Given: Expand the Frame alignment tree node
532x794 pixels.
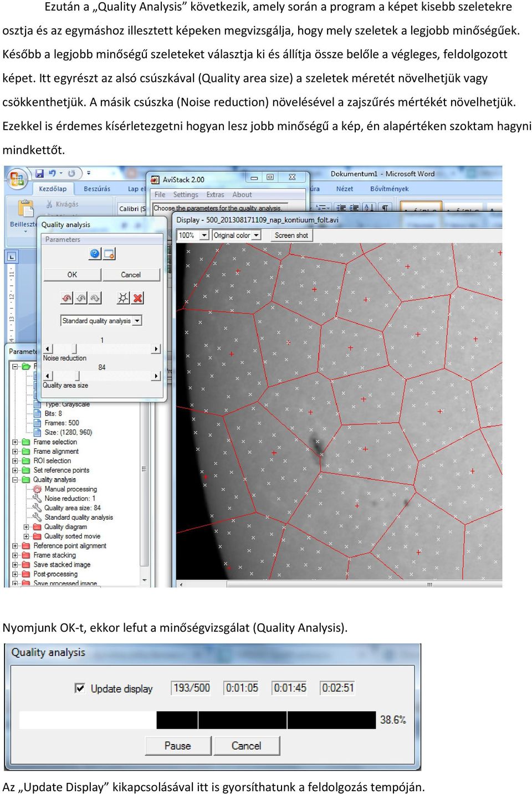Looking at the screenshot, I should tap(15, 452).
